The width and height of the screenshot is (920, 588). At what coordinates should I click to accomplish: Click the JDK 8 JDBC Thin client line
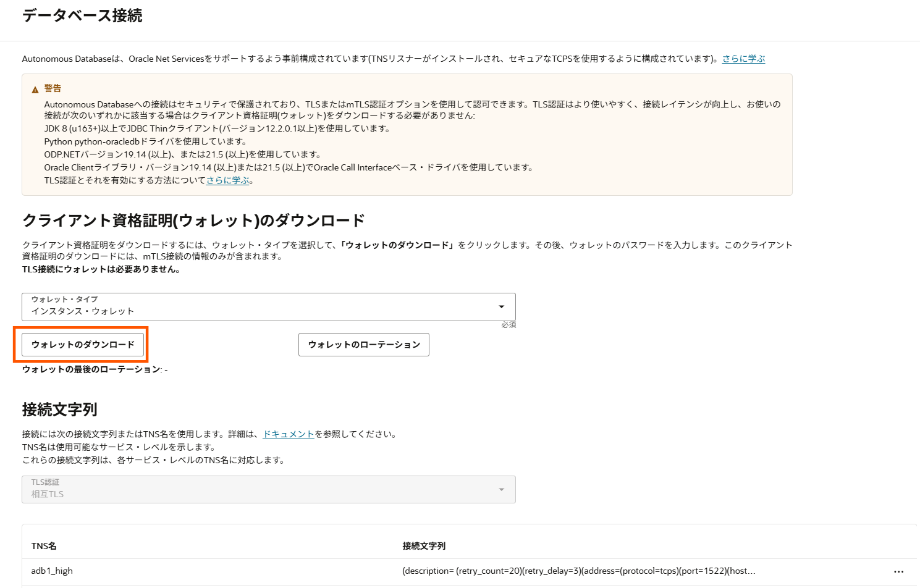218,128
